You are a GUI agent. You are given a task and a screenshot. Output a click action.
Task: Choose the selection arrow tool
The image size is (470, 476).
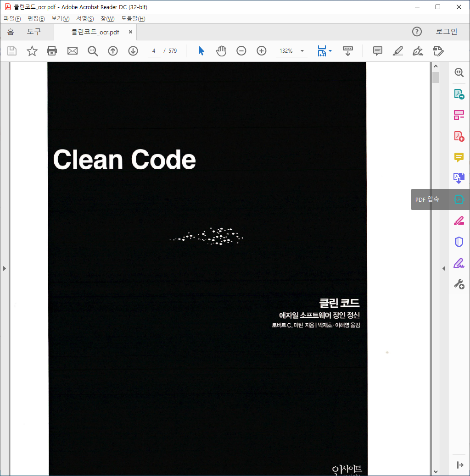pos(201,51)
